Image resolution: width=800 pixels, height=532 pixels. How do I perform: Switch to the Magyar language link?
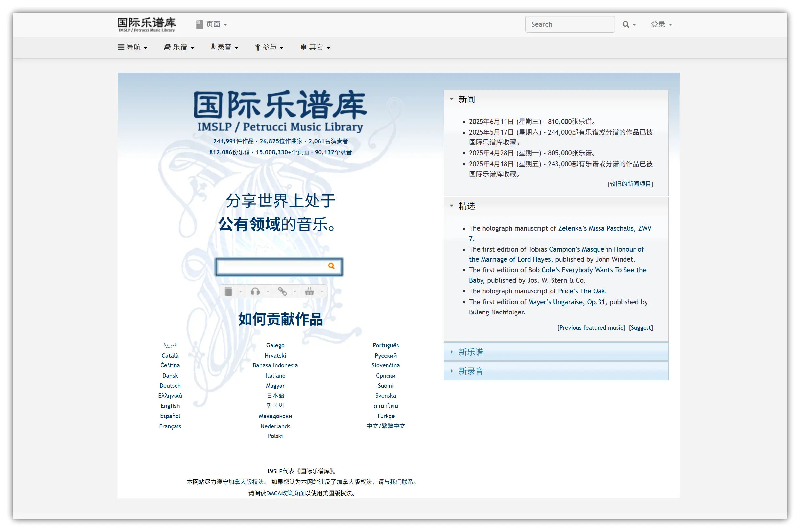pyautogui.click(x=275, y=386)
